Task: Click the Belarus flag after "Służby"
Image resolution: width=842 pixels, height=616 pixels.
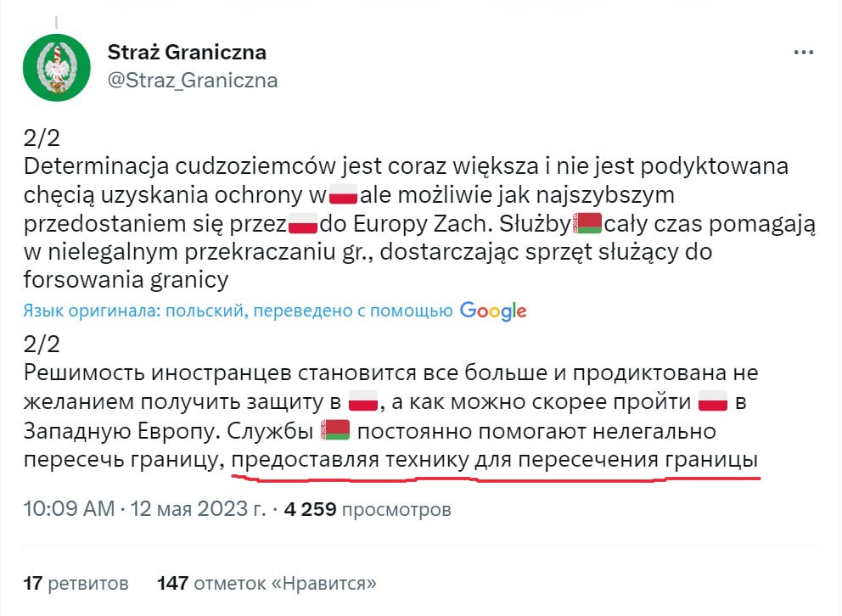Action: pos(588,225)
